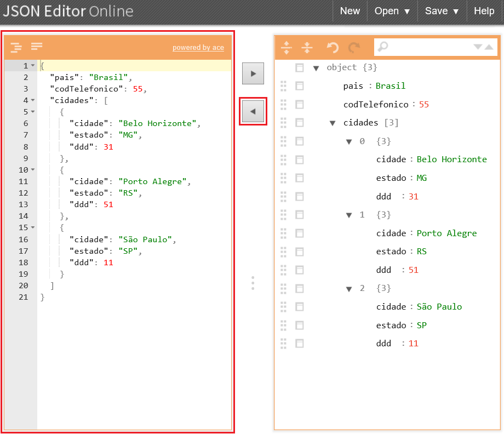Click the powered by ace link
This screenshot has height=434, width=504.
(x=198, y=48)
